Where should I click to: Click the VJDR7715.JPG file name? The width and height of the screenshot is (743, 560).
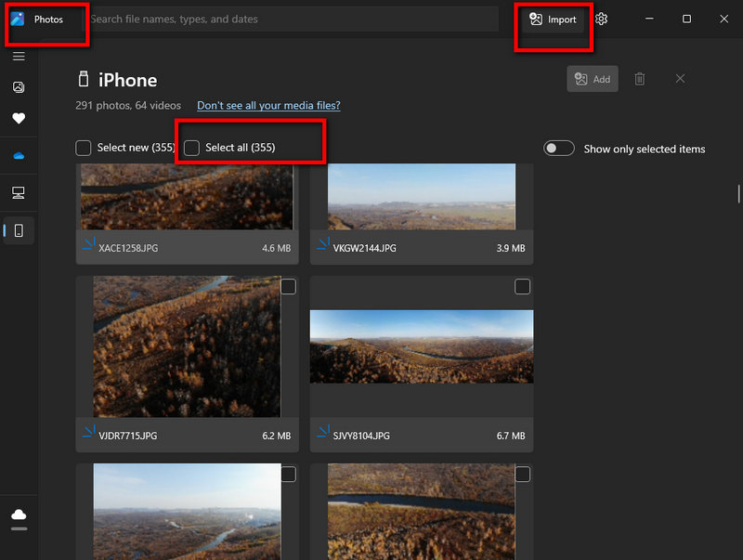[x=128, y=436]
